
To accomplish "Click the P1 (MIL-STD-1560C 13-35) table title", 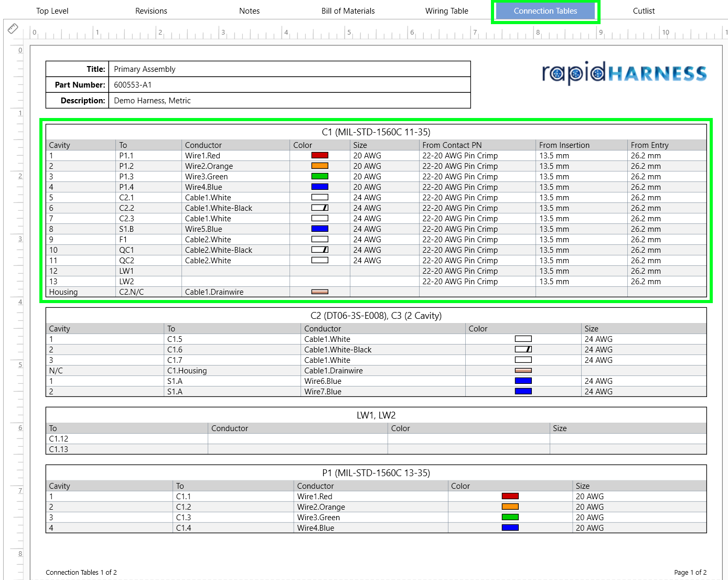I will click(x=376, y=473).
